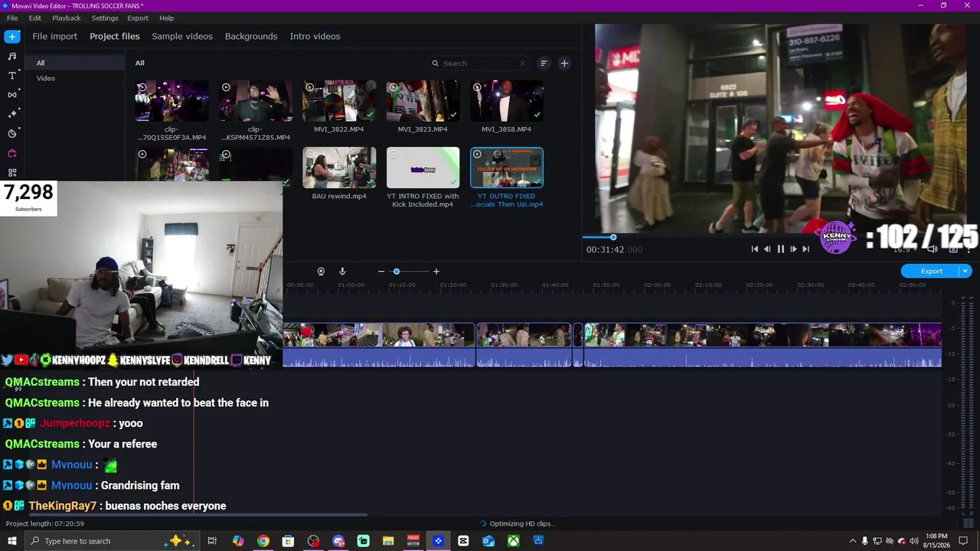Pause the preview playback

(x=780, y=249)
